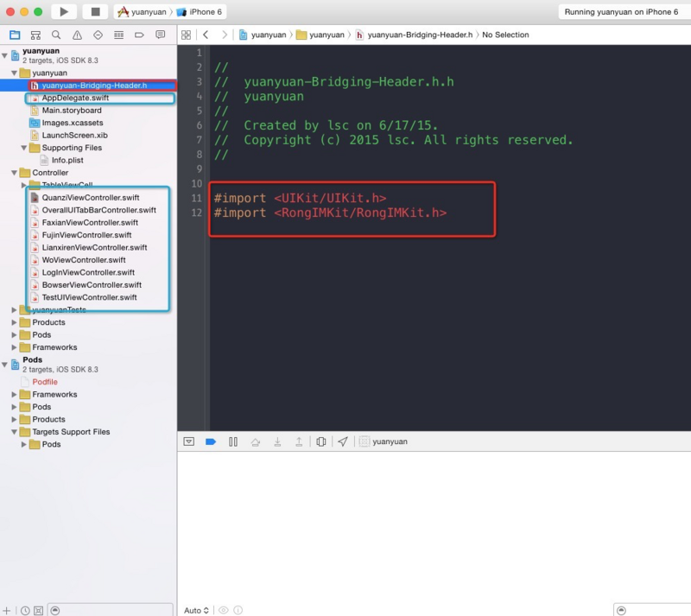Image resolution: width=691 pixels, height=616 pixels.
Task: Open LogInViewController.swift
Action: click(88, 272)
